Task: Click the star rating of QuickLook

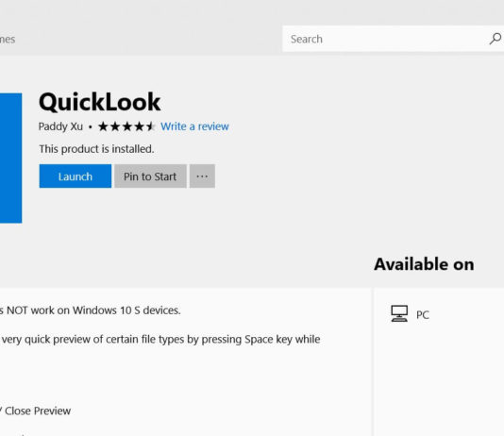Action: click(126, 126)
